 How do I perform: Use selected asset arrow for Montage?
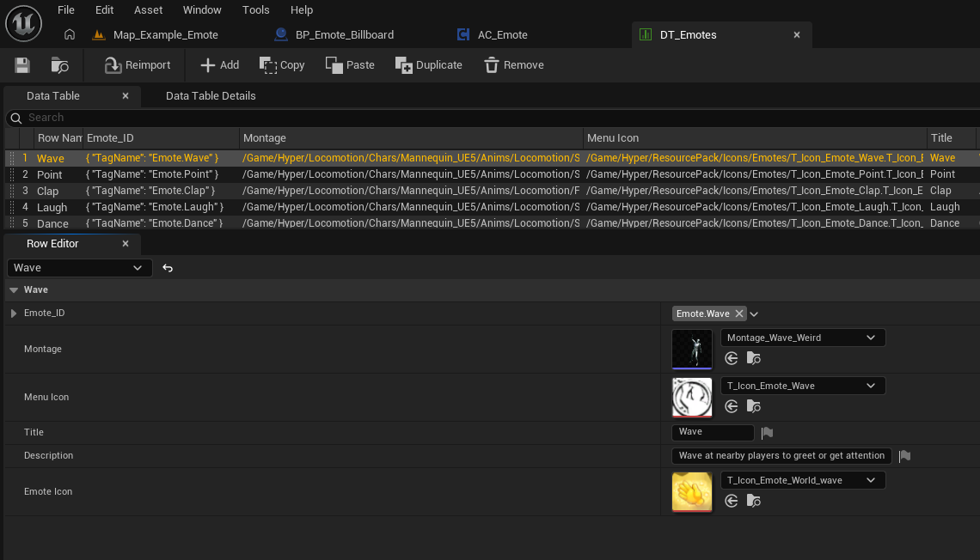coord(732,358)
